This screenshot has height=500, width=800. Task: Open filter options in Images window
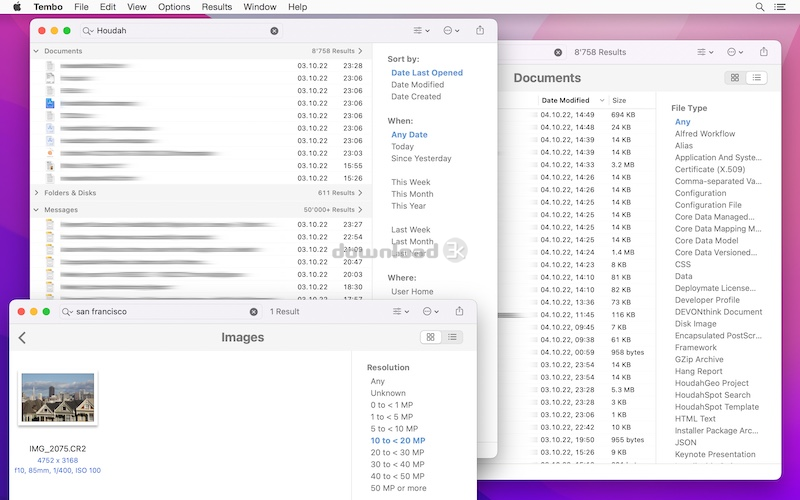click(x=401, y=311)
